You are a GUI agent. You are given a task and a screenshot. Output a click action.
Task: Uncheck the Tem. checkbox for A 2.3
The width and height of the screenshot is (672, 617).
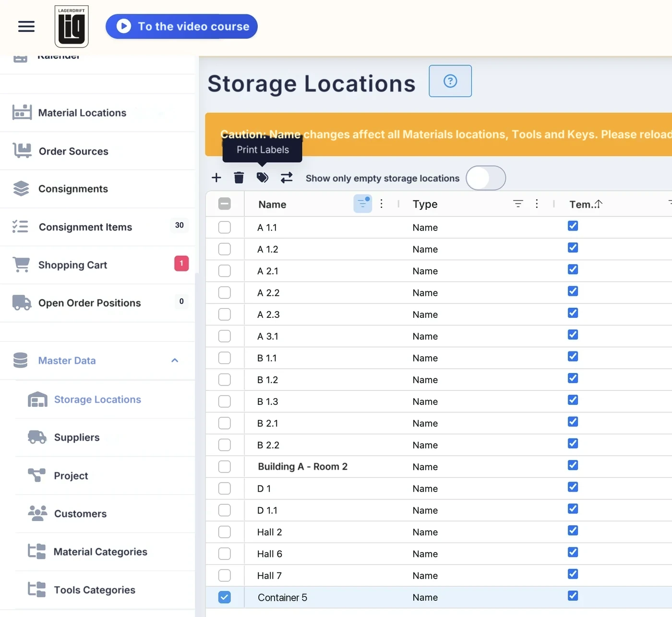(573, 313)
